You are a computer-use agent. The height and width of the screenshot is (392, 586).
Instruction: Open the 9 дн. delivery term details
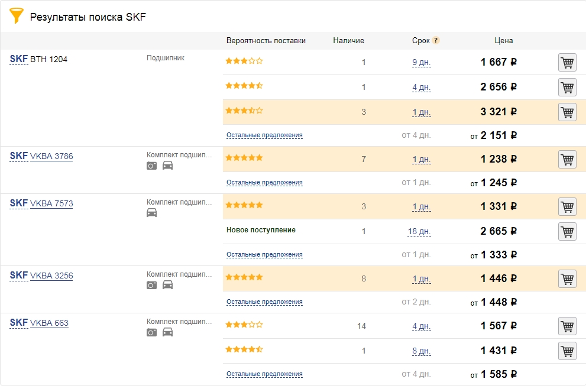click(x=421, y=63)
